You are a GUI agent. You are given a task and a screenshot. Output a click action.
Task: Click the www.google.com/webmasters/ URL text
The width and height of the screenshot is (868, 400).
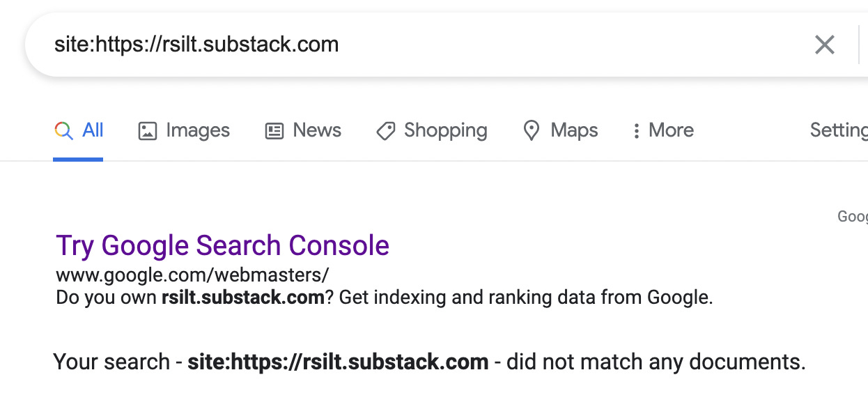pyautogui.click(x=192, y=275)
